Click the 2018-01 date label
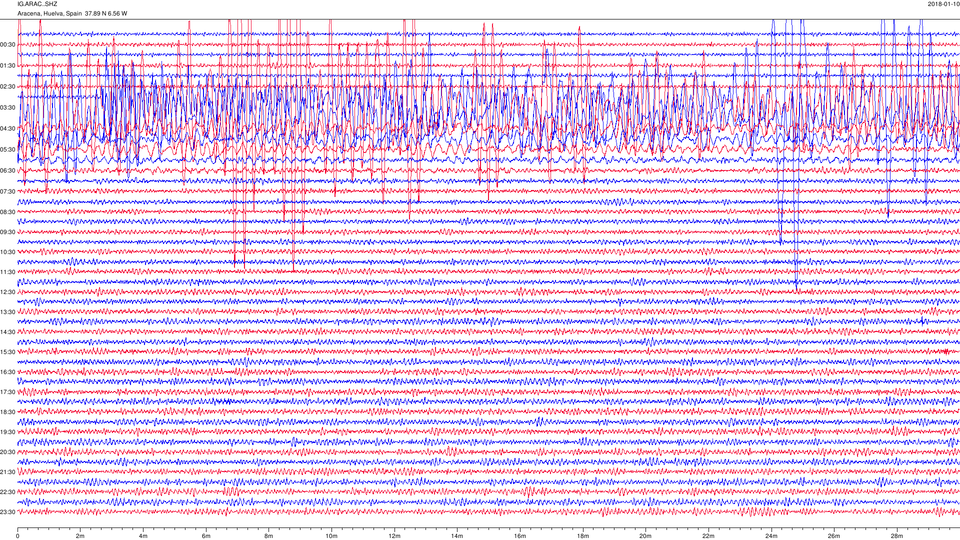Image resolution: width=960 pixels, height=540 pixels. point(943,4)
